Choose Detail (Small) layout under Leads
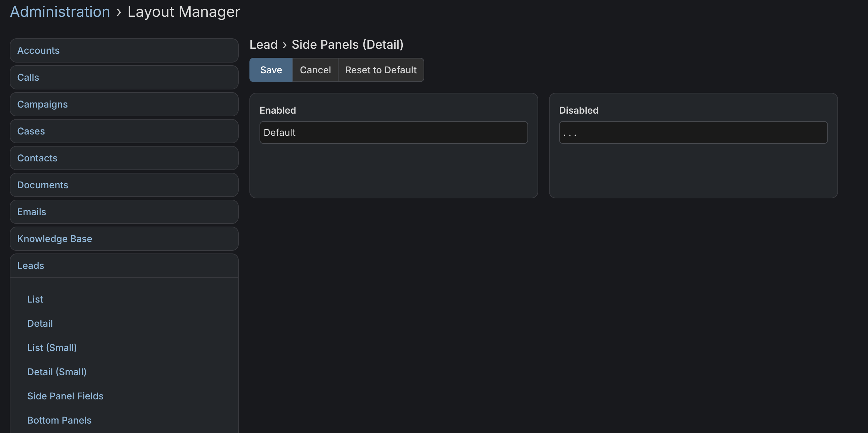 pyautogui.click(x=56, y=372)
